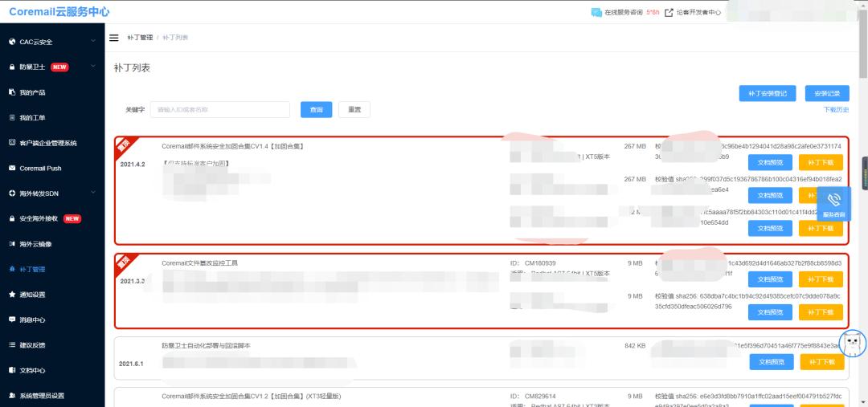The width and height of the screenshot is (868, 407).
Task: Click 文档预览 for first 267 MB patch row
Action: pyautogui.click(x=770, y=163)
